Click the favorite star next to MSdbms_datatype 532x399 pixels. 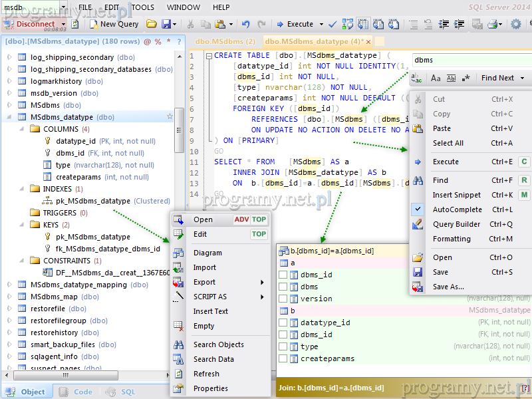click(170, 117)
